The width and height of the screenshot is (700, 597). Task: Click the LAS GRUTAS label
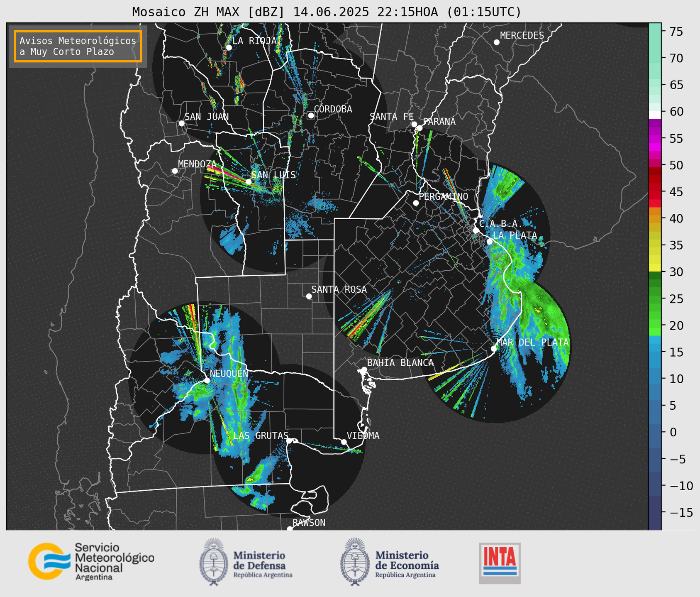coord(261,436)
